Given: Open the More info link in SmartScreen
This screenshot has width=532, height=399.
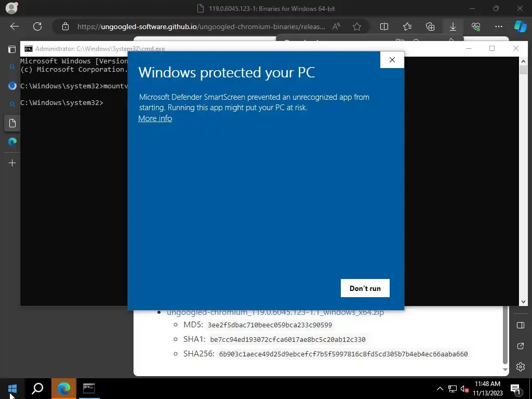Looking at the screenshot, I should pyautogui.click(x=155, y=118).
